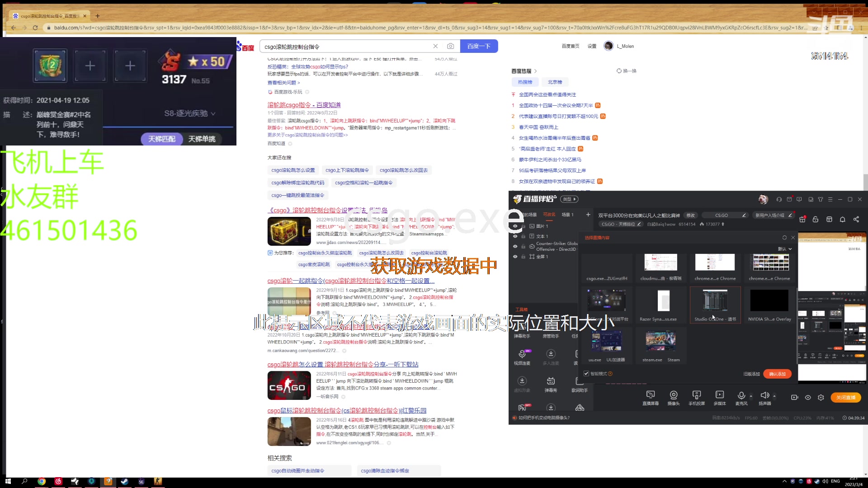Image resolution: width=868 pixels, height=488 pixels.
Task: Open result 滚轮跳csgo指令 - 百度知道
Action: coord(304,105)
